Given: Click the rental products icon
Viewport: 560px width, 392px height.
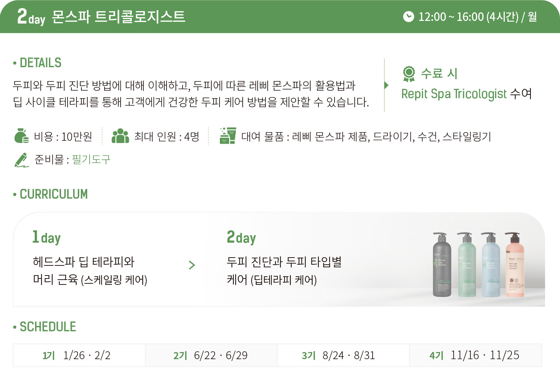Looking at the screenshot, I should [228, 136].
